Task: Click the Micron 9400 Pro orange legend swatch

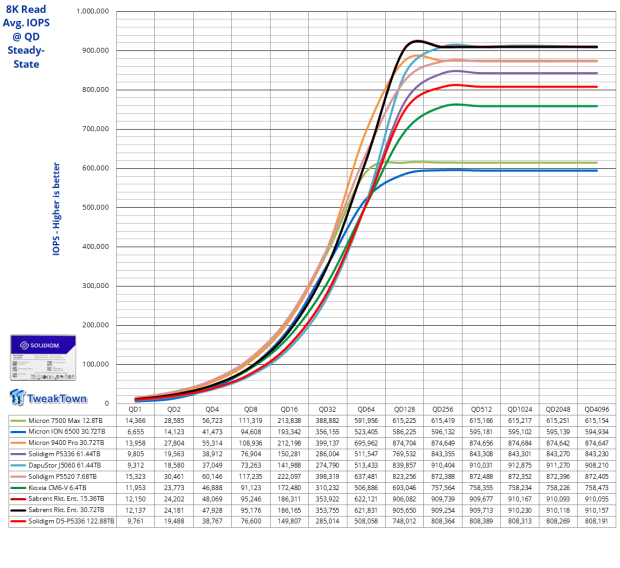Action: 18,443
